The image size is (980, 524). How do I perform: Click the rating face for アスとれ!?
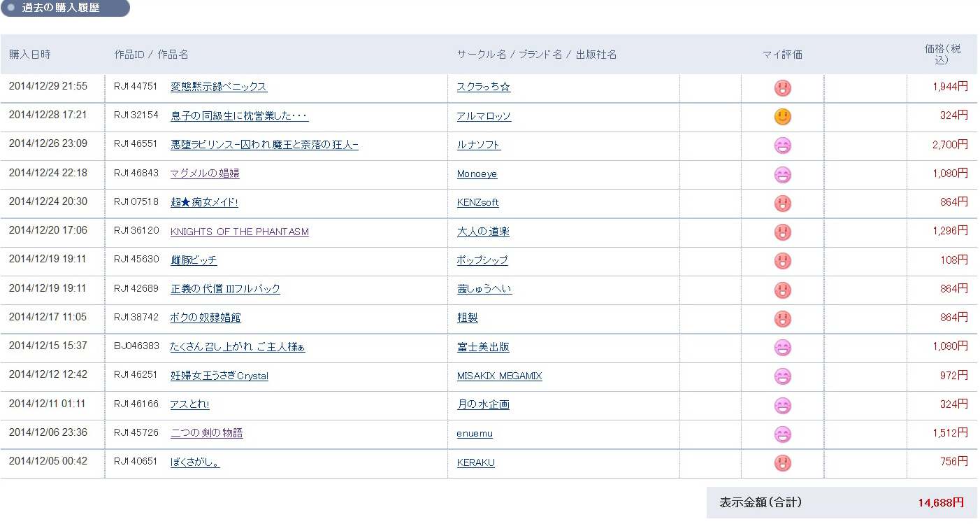(783, 405)
